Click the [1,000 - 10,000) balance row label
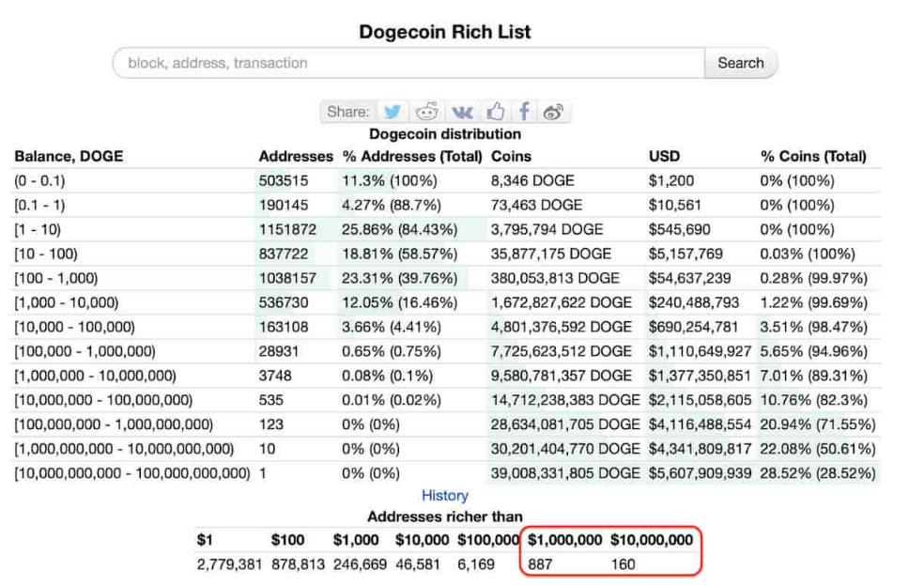 (67, 302)
